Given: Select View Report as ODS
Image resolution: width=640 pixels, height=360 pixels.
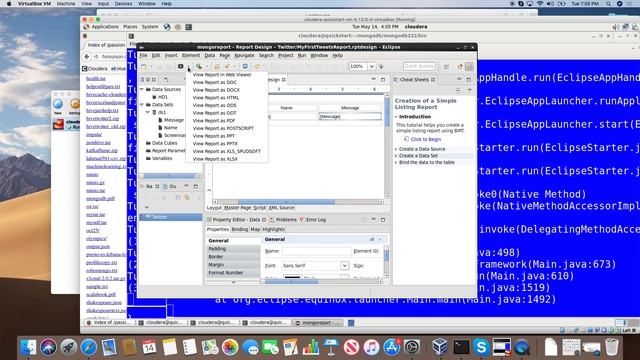Looking at the screenshot, I should point(214,105).
